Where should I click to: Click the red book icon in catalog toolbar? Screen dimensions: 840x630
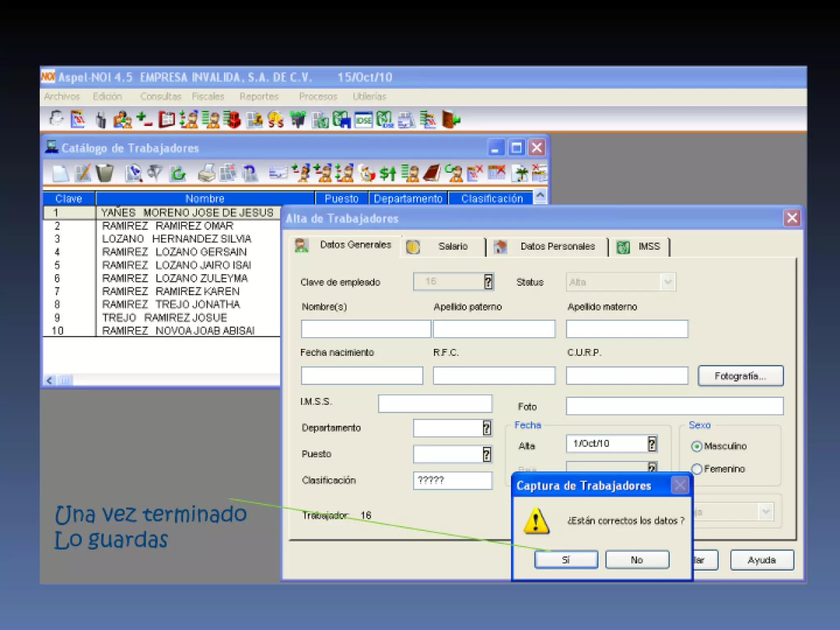[431, 173]
